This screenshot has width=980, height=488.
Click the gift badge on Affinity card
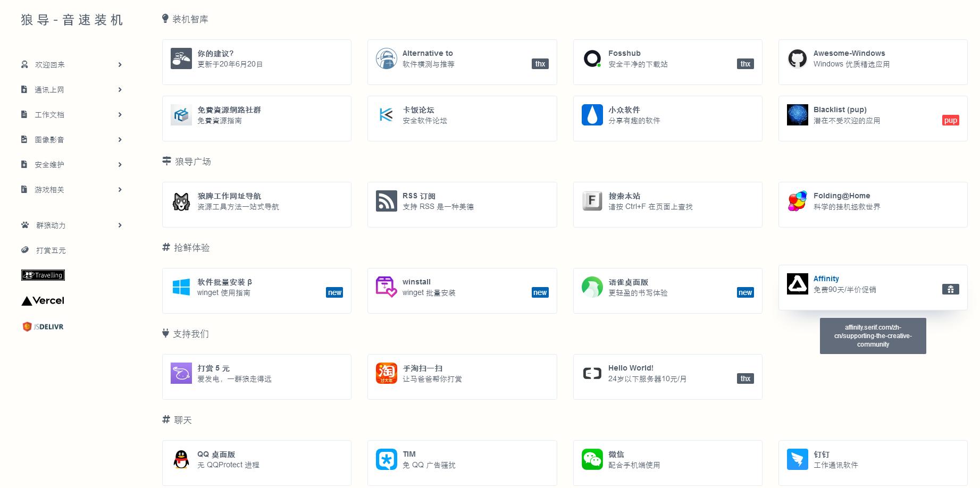pos(950,289)
